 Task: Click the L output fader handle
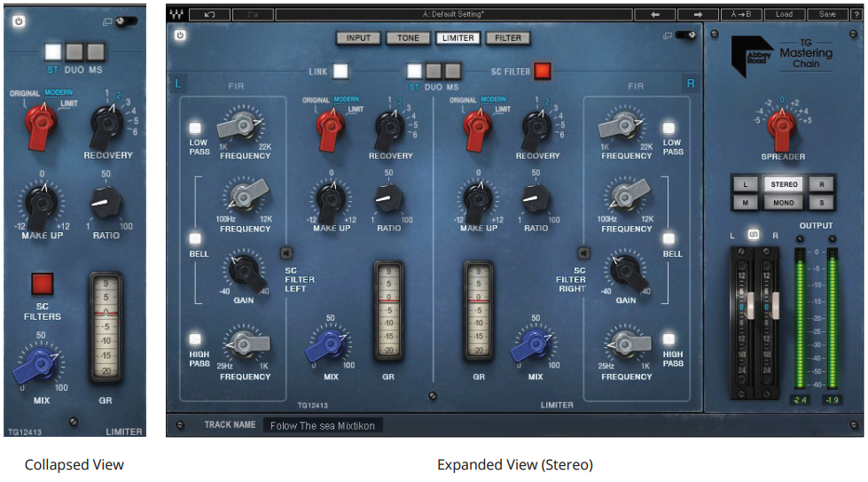(750, 306)
